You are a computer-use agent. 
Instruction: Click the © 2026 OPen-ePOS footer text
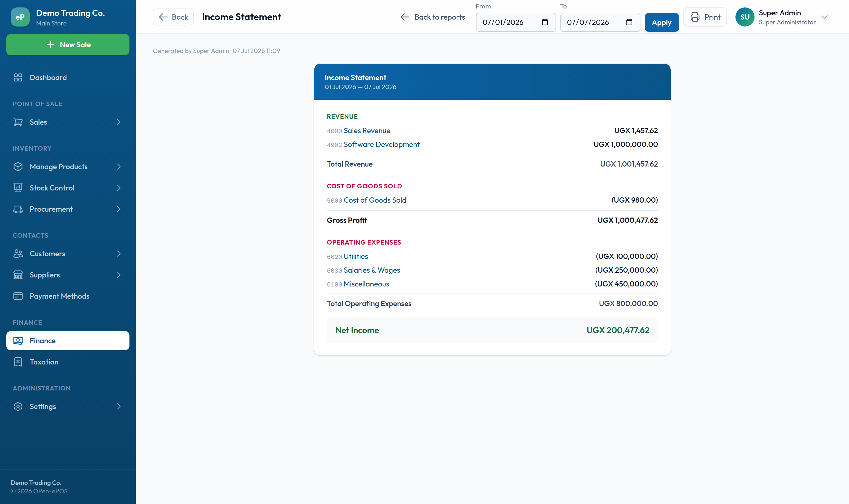(x=39, y=491)
